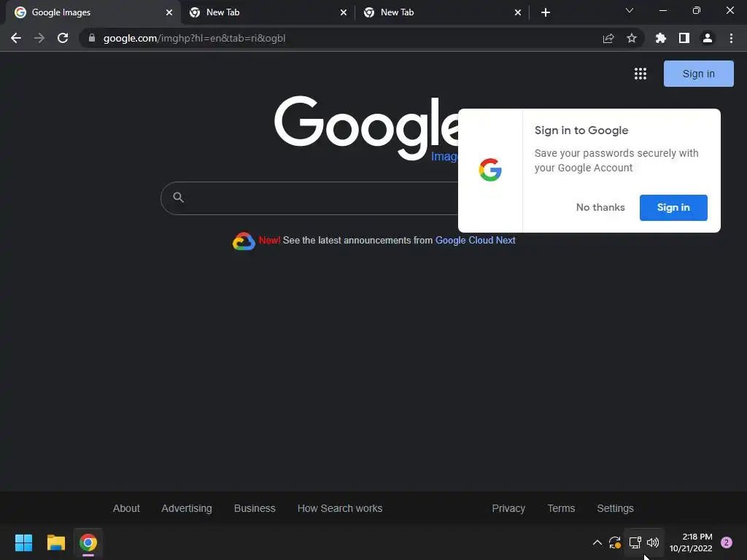Open the Extensions puzzle icon

(x=661, y=38)
